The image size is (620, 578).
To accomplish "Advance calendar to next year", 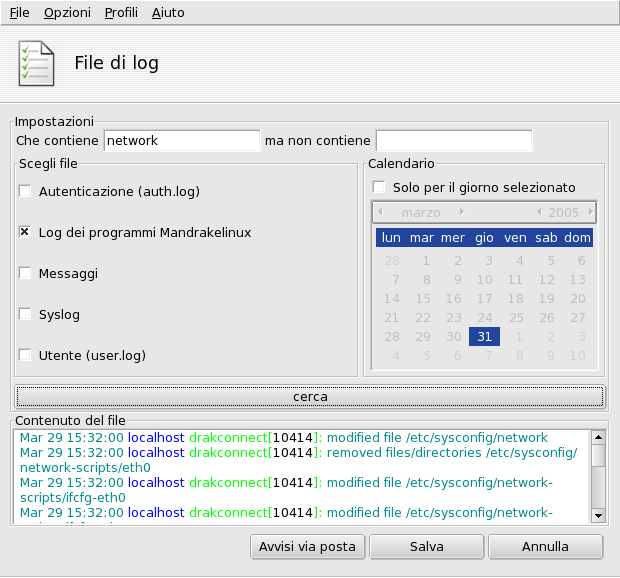I will (x=591, y=212).
